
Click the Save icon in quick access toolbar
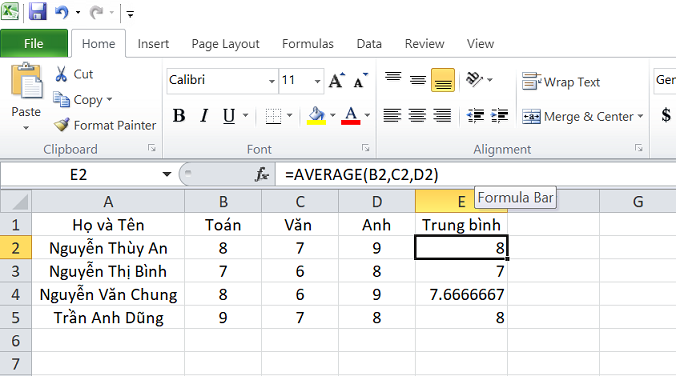(x=38, y=12)
